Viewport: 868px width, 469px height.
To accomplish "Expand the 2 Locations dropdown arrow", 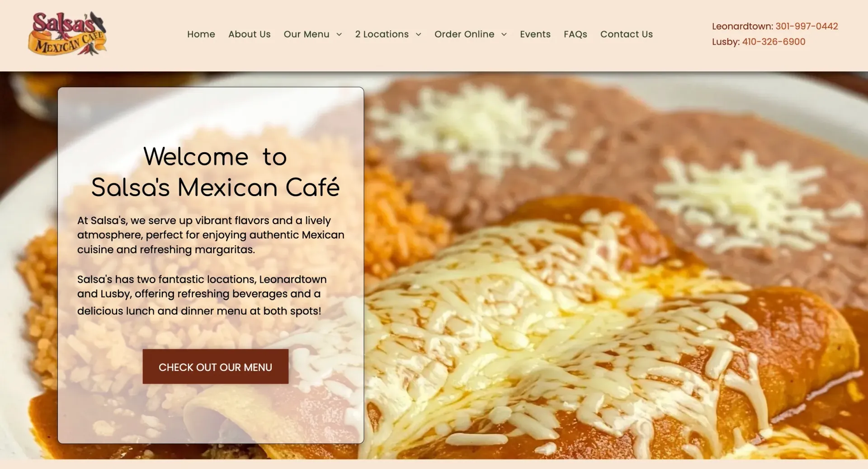I will coord(419,34).
